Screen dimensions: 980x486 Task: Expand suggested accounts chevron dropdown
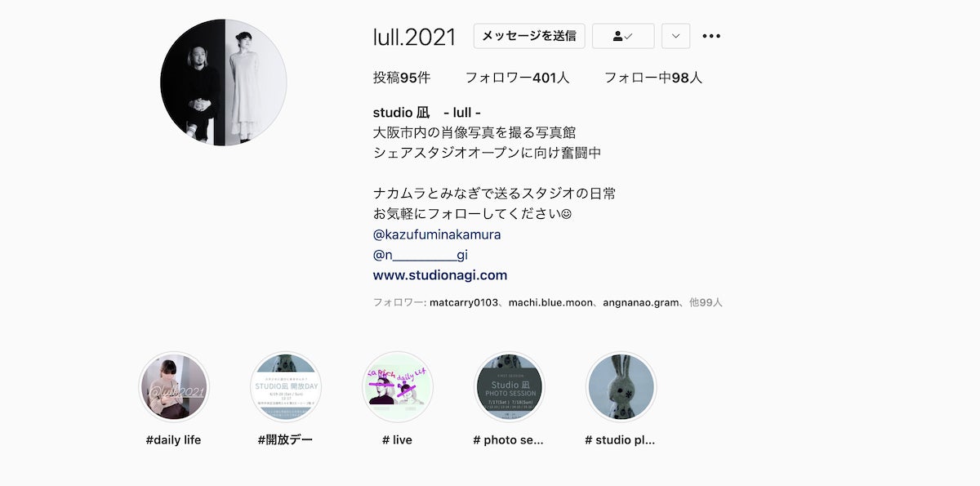(x=675, y=36)
